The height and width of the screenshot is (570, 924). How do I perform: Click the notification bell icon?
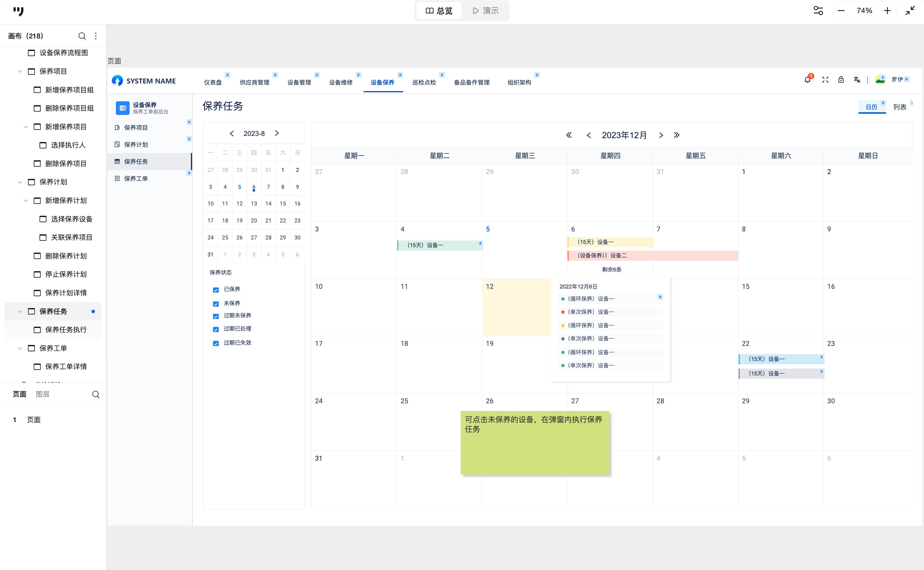tap(807, 80)
